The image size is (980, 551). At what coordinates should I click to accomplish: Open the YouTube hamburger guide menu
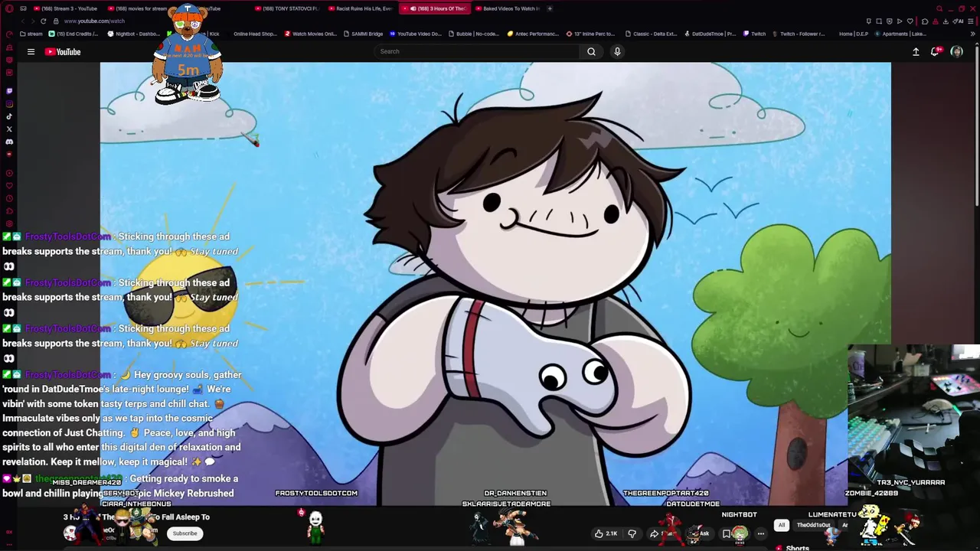(31, 51)
